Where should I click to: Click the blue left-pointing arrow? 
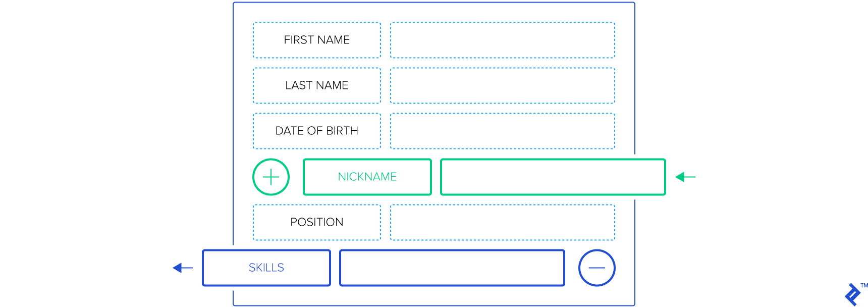tap(182, 268)
